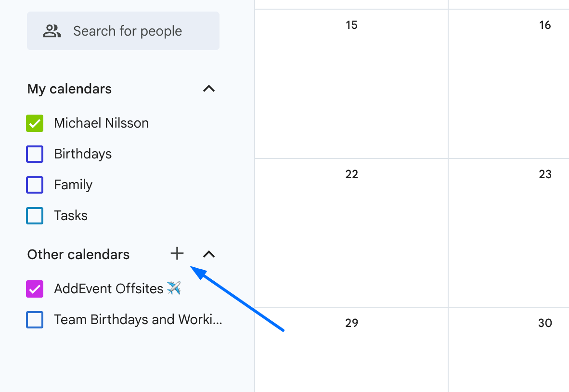Select the date 16 cell
This screenshot has width=569, height=392.
(545, 25)
